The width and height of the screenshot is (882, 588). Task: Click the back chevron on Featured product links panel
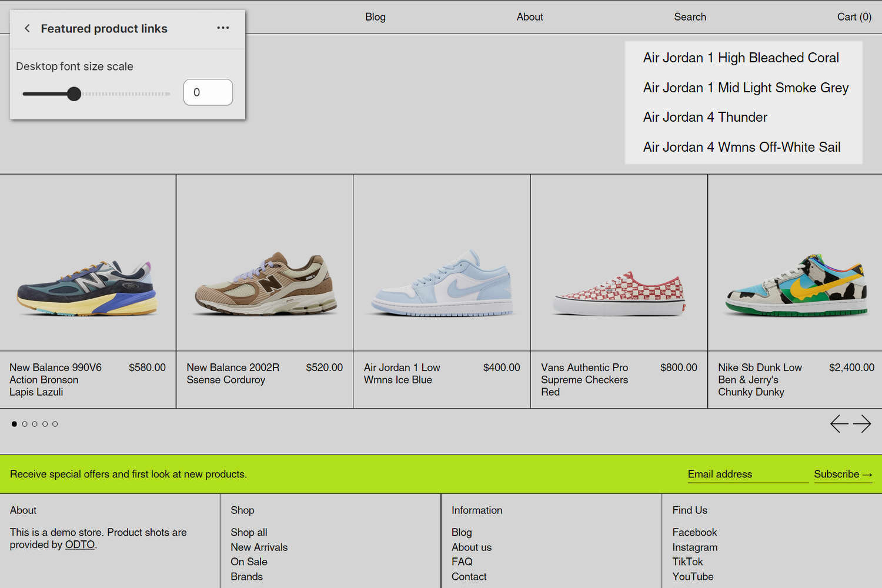point(27,28)
